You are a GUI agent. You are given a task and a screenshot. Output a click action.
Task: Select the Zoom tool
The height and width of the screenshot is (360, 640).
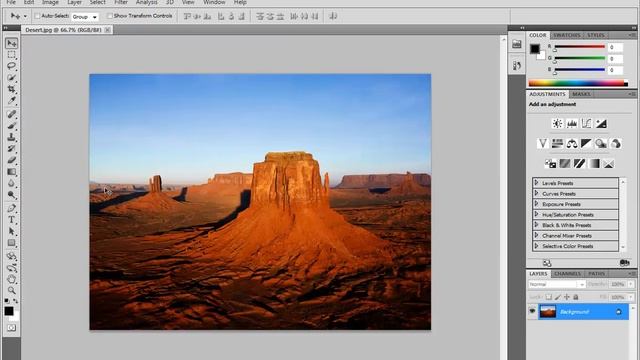click(x=11, y=291)
